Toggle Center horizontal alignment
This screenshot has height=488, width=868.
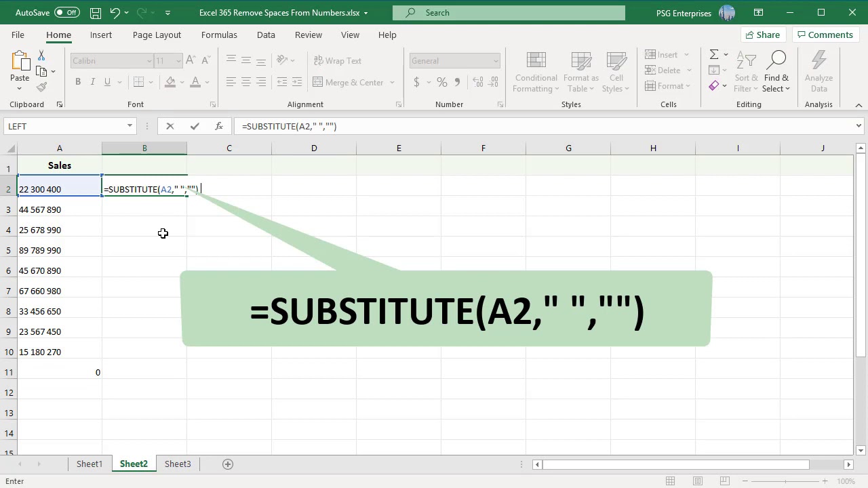tap(246, 82)
